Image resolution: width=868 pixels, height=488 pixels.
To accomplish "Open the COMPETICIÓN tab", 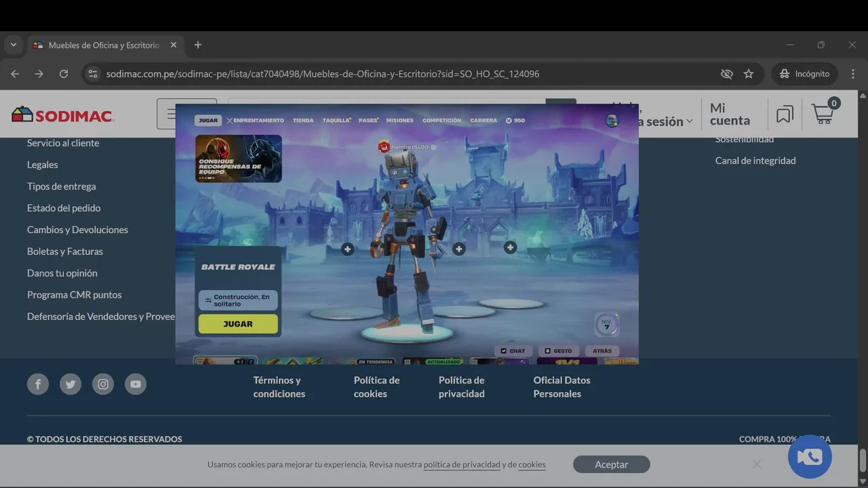I will tap(441, 121).
